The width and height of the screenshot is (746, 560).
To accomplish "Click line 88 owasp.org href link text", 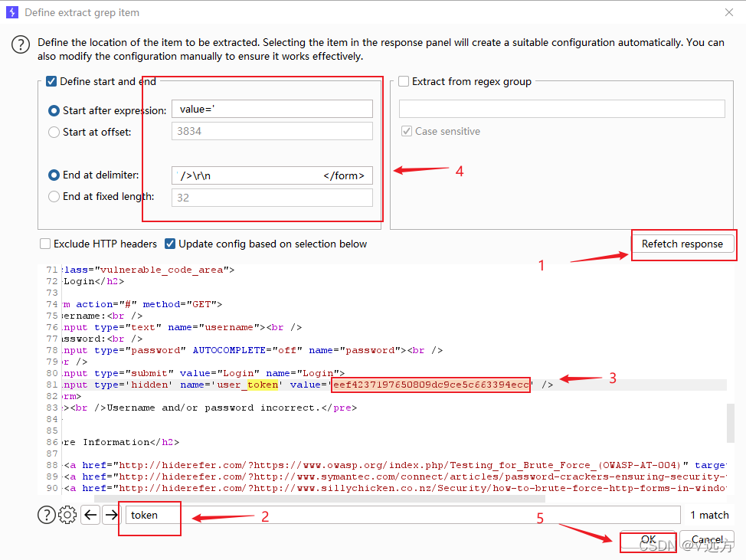I will (x=401, y=465).
